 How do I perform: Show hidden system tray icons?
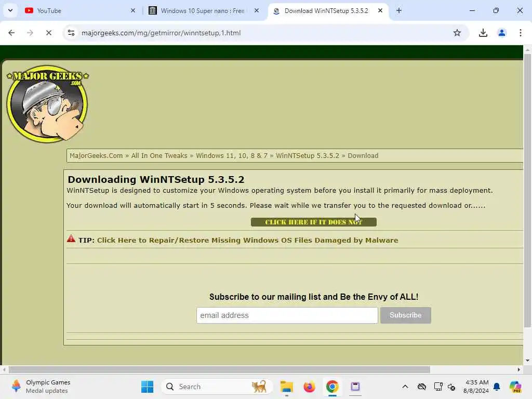[405, 387]
